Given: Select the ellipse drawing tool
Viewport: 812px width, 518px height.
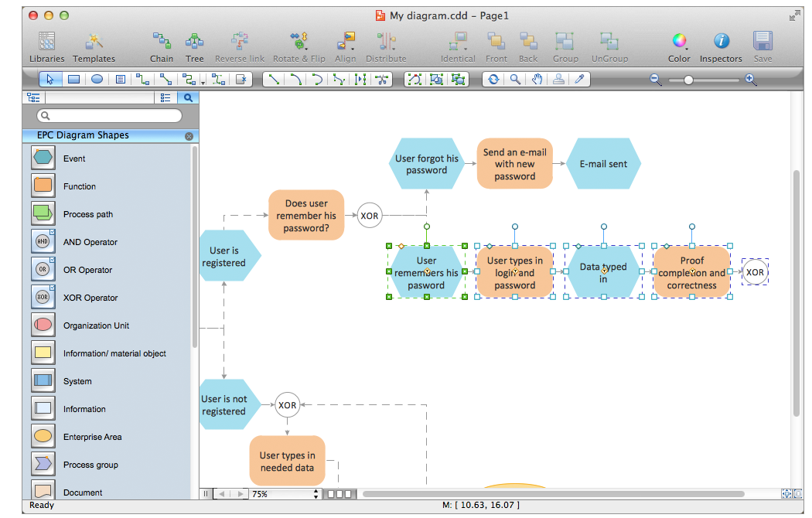Looking at the screenshot, I should click(x=97, y=79).
